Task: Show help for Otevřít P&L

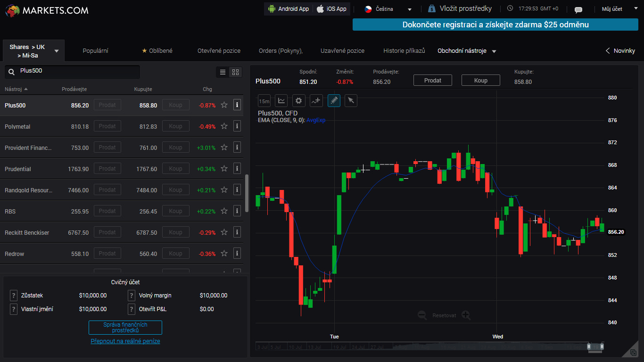Action: pyautogui.click(x=132, y=309)
